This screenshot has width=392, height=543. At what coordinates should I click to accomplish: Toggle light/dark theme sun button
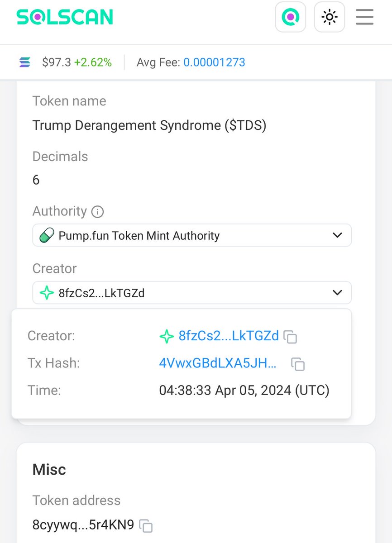330,17
